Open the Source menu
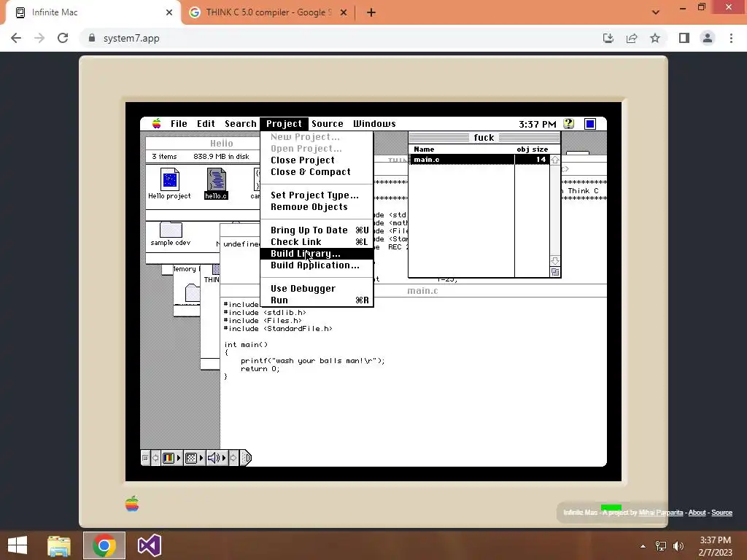747x560 pixels. (328, 124)
